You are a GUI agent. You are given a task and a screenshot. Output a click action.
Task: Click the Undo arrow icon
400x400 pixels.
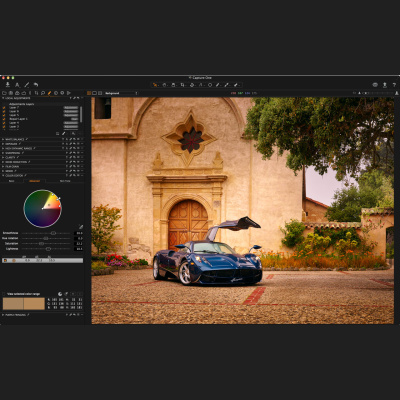point(36,85)
